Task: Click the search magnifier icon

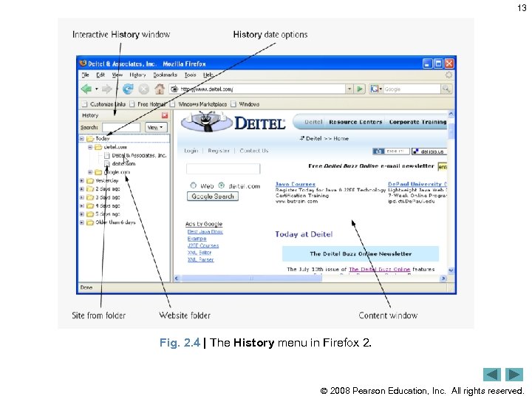Action: pos(446,89)
